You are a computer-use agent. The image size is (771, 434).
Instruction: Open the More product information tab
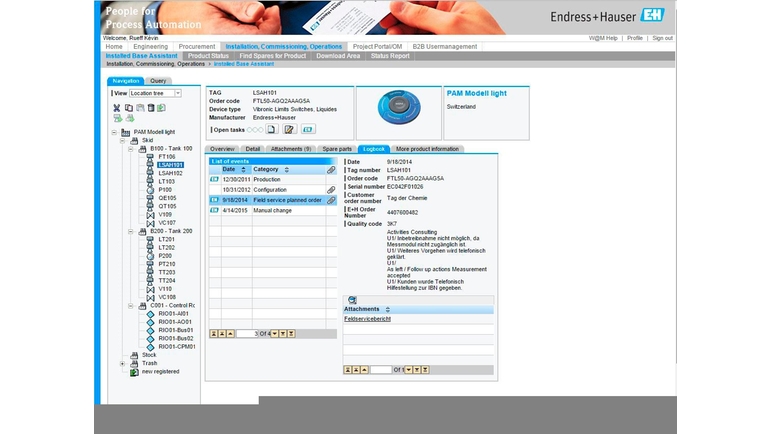coord(427,149)
